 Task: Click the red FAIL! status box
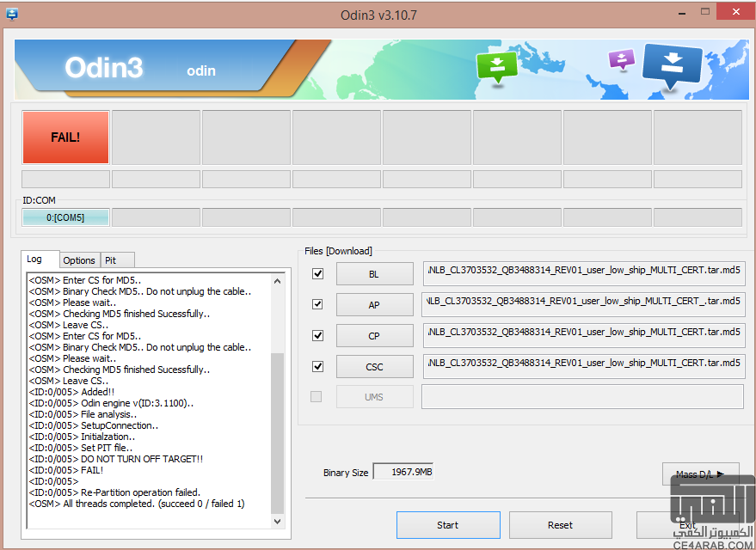pos(65,137)
